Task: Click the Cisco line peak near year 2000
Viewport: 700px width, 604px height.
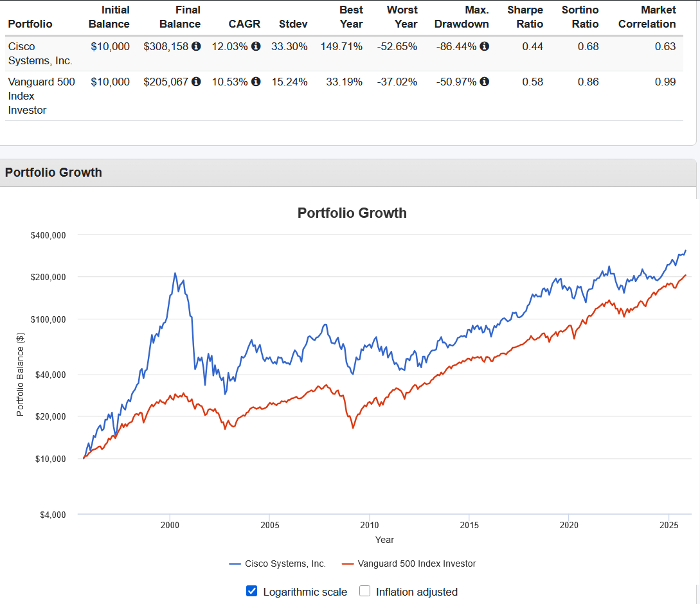Action: pos(175,273)
